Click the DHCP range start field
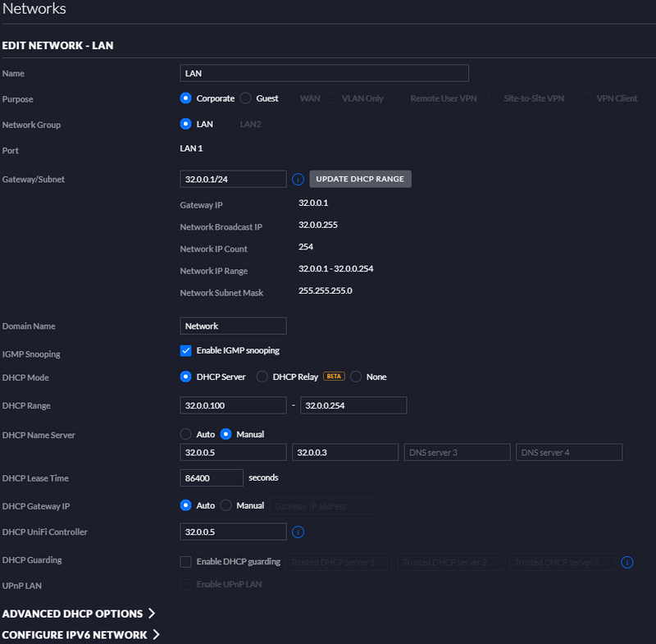 coord(233,405)
